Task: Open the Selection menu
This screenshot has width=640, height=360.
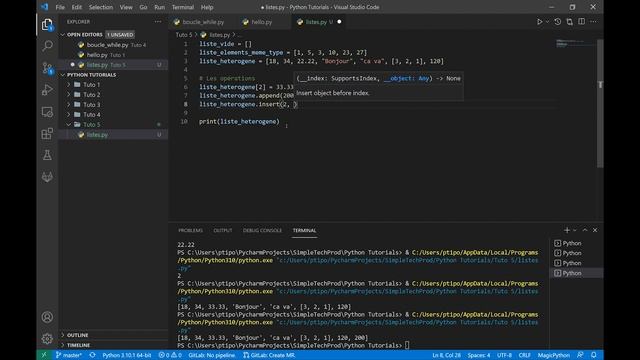Action: point(101,7)
